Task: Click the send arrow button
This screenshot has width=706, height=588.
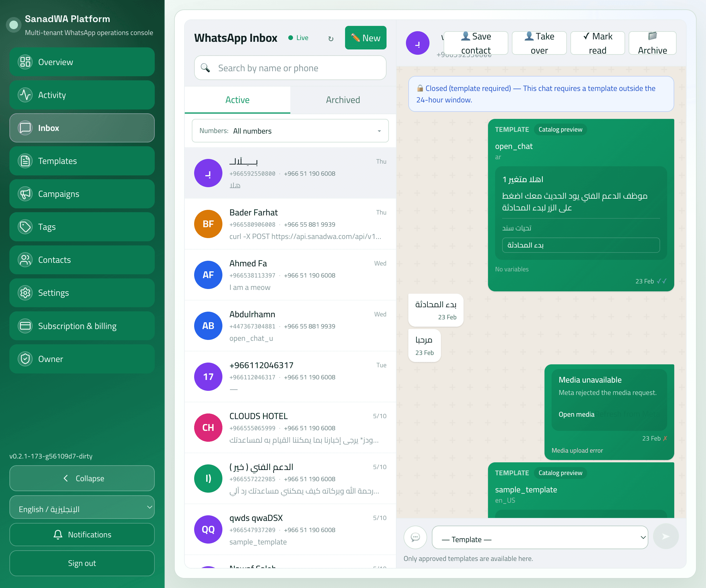Action: click(666, 536)
